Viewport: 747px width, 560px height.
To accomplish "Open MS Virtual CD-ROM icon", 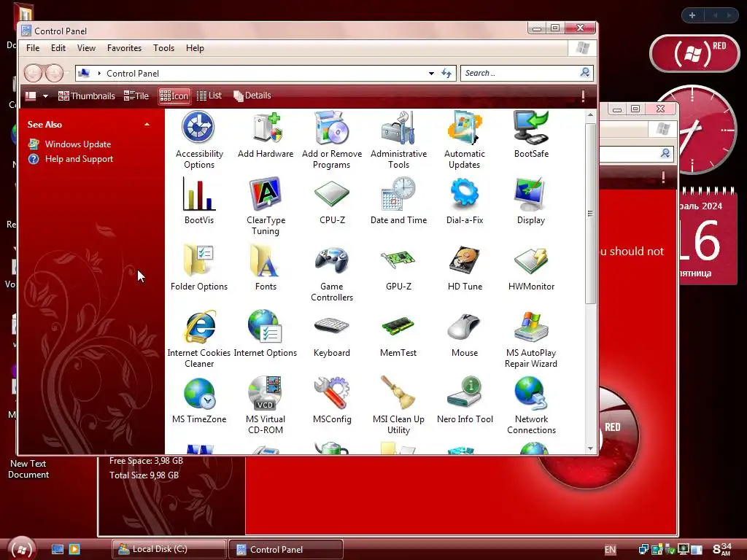I will (266, 393).
